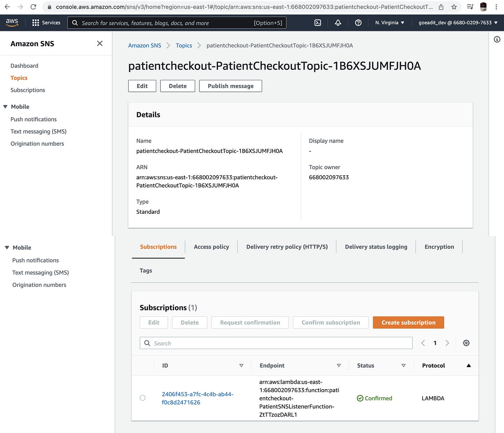This screenshot has height=433, width=504.
Task: Open the info panel icon
Action: (x=497, y=39)
